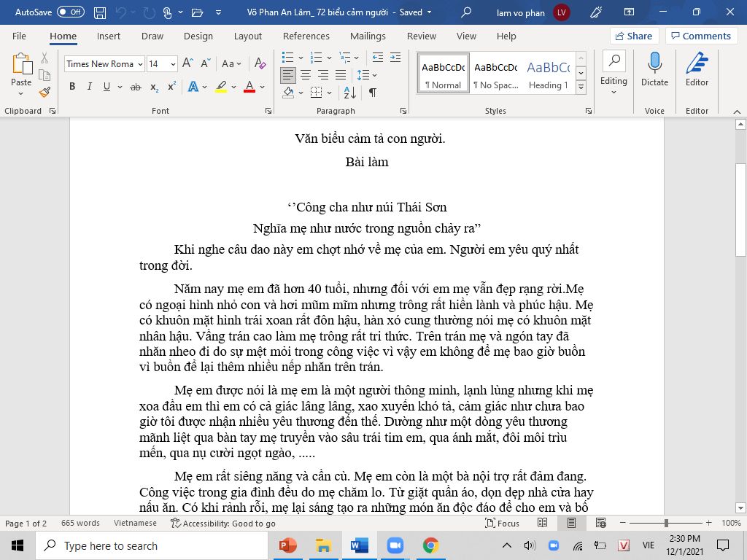Click Clear All Formatting icon
747x560 pixels.
pyautogui.click(x=260, y=63)
